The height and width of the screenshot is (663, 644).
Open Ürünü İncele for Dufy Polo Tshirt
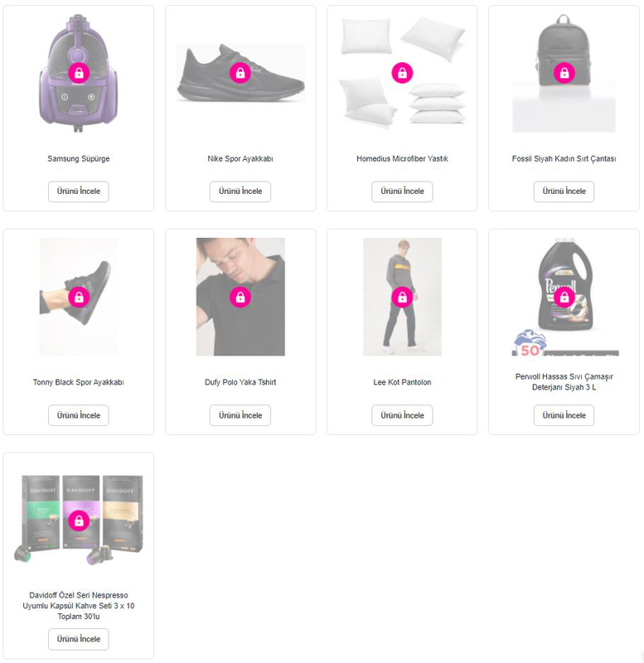point(240,416)
